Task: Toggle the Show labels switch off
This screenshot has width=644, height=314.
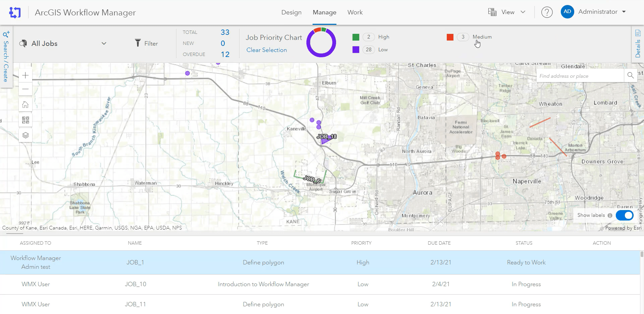Action: click(625, 215)
